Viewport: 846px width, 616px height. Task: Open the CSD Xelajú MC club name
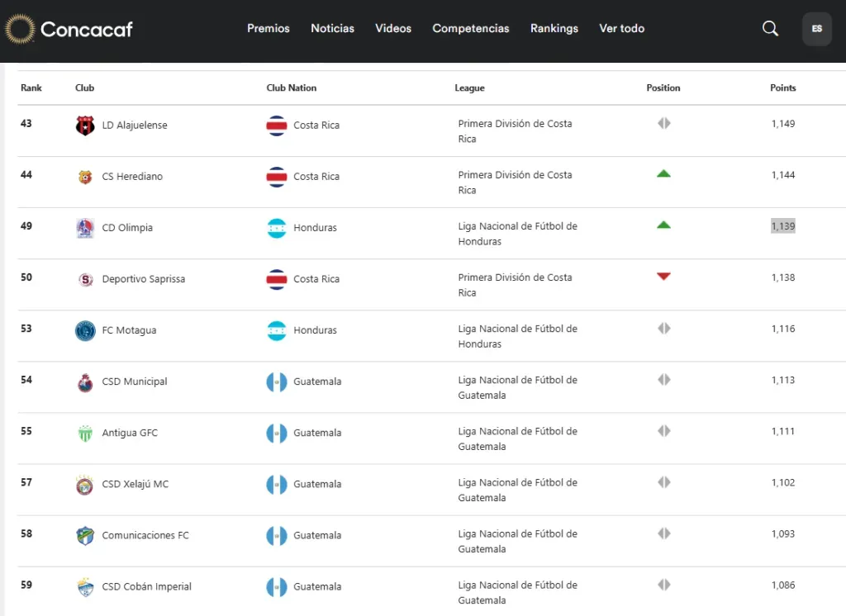pos(135,484)
